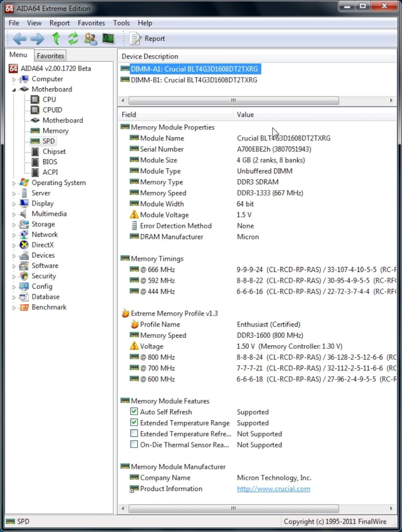Open the Tools menu
This screenshot has height=532, width=402.
coord(121,23)
